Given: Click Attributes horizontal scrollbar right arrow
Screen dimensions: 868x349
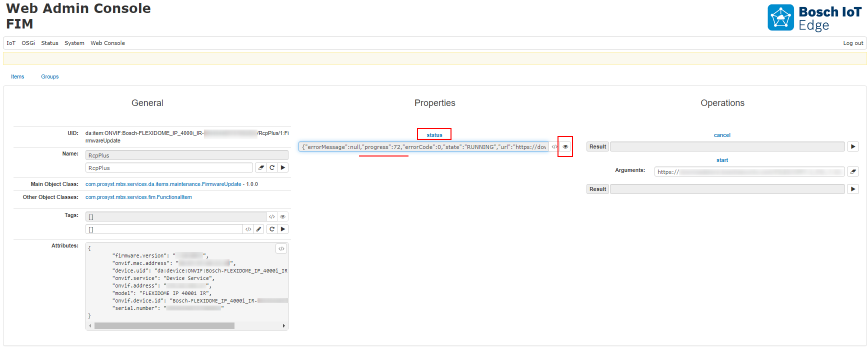Looking at the screenshot, I should point(284,326).
